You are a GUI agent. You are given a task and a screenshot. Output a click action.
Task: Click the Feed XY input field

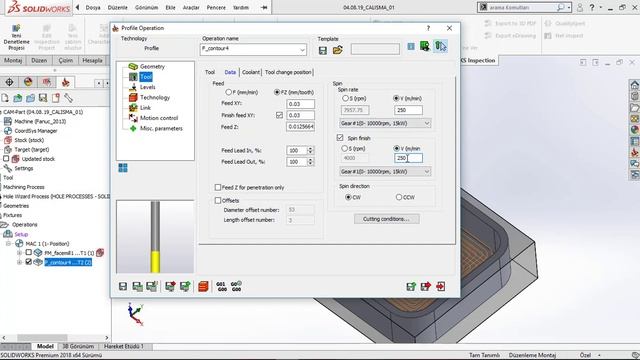pyautogui.click(x=300, y=104)
